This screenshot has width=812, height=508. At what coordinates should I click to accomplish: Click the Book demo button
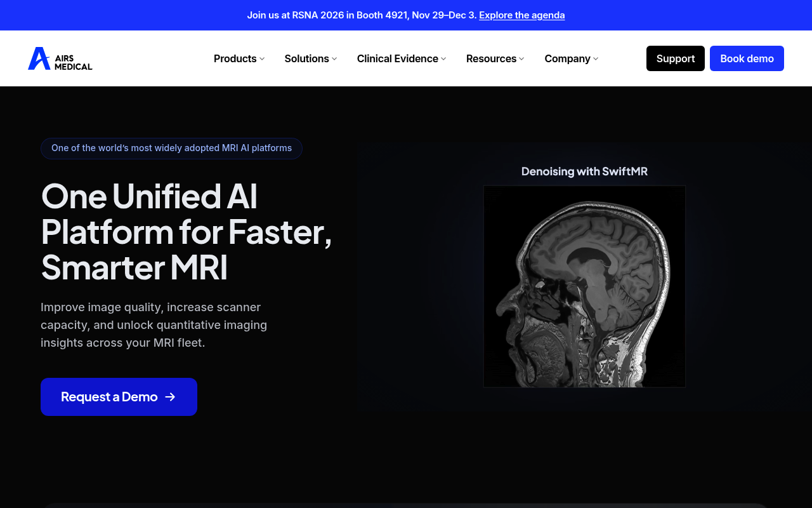point(747,58)
